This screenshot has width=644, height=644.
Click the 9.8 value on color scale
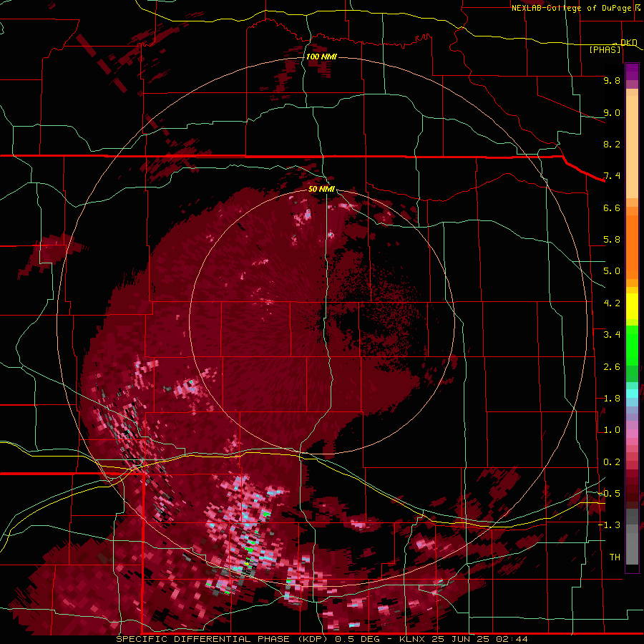click(x=612, y=80)
